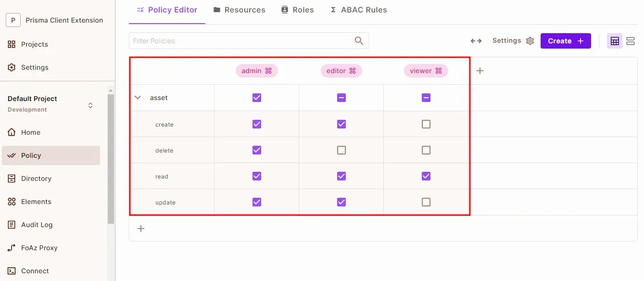Click the search magnifier icon in filter box
Viewport: 644px width, 281px height.
pos(359,41)
